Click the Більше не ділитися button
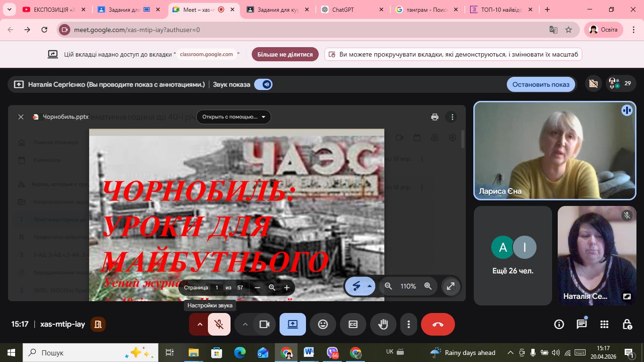The height and width of the screenshot is (362, 644). click(x=285, y=54)
